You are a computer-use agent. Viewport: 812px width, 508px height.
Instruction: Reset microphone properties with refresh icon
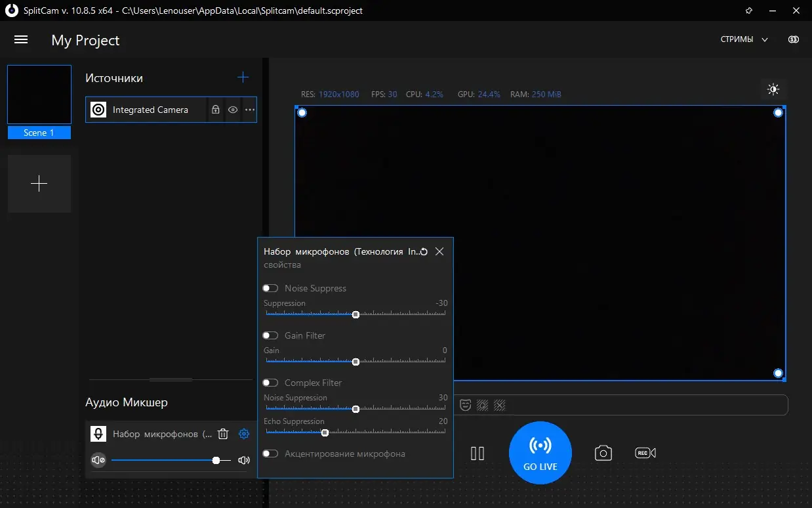pos(424,252)
